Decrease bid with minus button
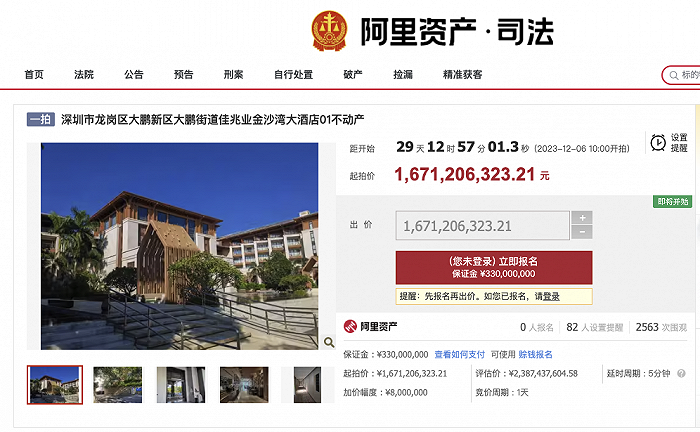 [582, 232]
